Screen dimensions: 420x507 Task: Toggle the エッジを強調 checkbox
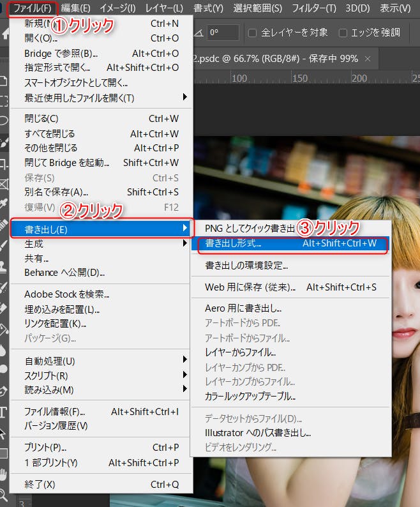pos(343,33)
